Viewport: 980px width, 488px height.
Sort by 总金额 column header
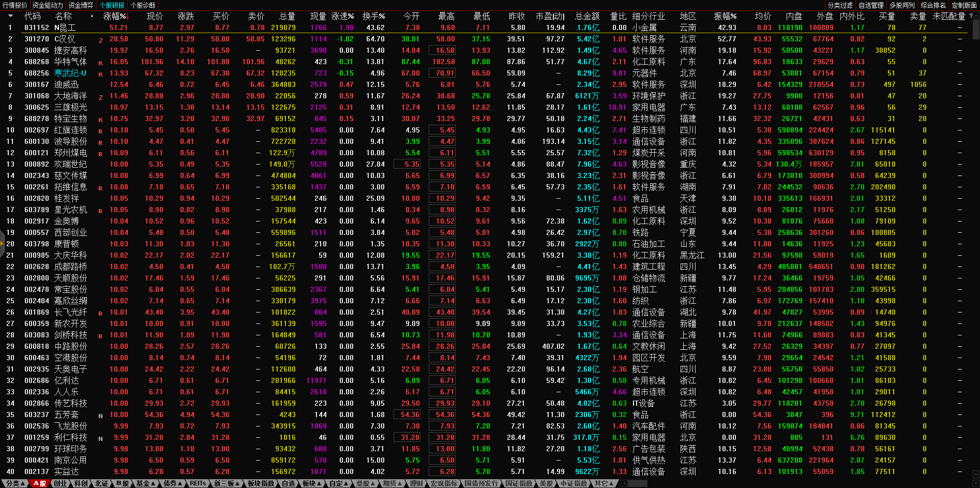click(587, 16)
